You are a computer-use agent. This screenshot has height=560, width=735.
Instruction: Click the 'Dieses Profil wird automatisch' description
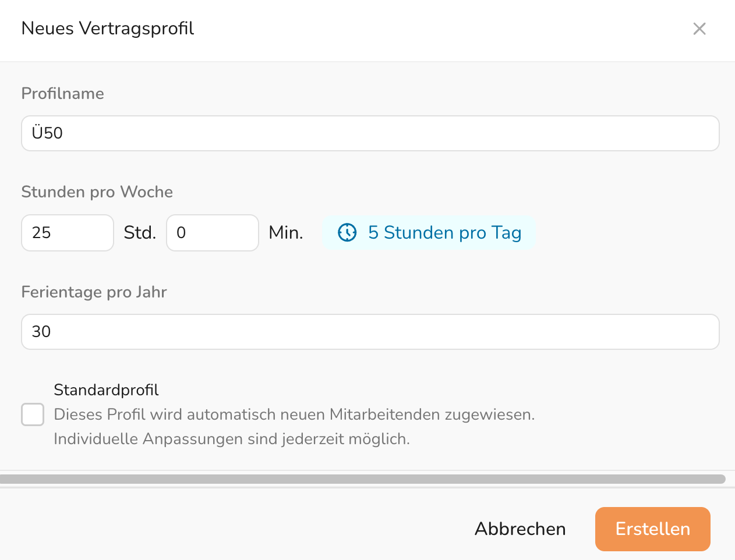(x=294, y=414)
